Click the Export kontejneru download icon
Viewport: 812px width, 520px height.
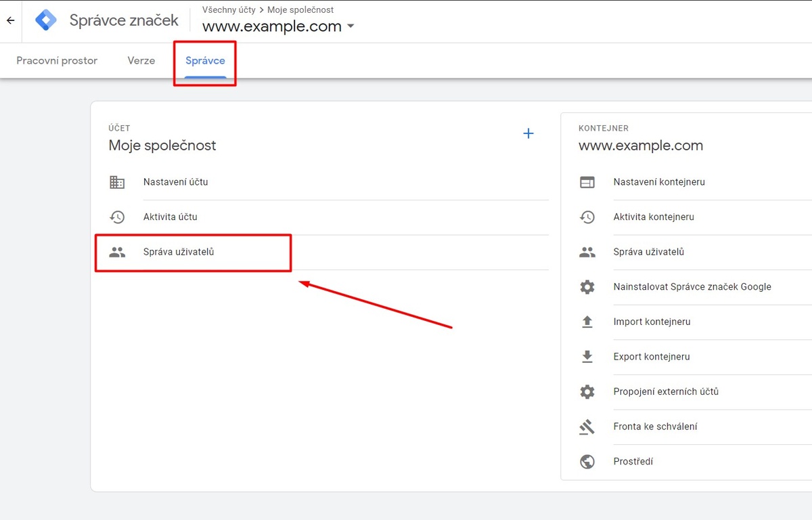tap(587, 357)
